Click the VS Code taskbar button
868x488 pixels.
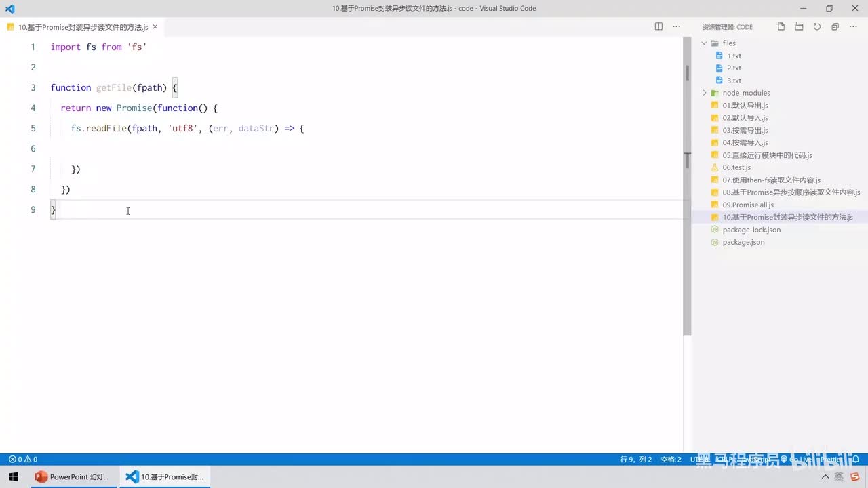coord(165,476)
